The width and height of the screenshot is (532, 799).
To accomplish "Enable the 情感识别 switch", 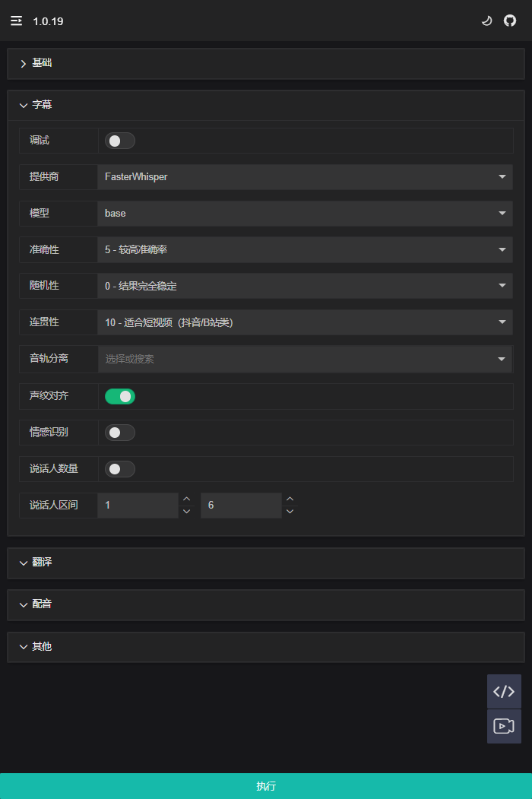I will click(x=120, y=433).
